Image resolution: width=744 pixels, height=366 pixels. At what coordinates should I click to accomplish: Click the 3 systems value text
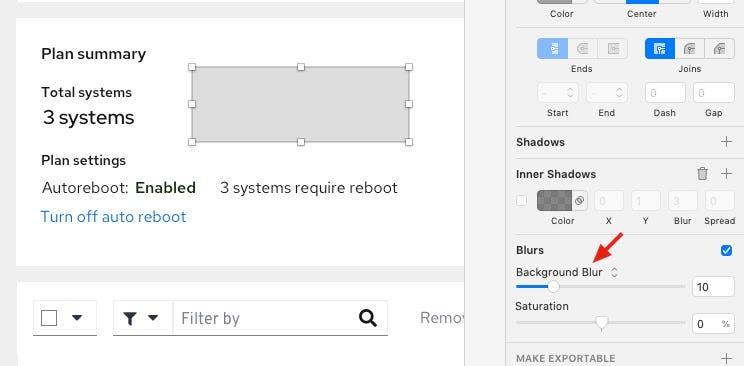89,117
